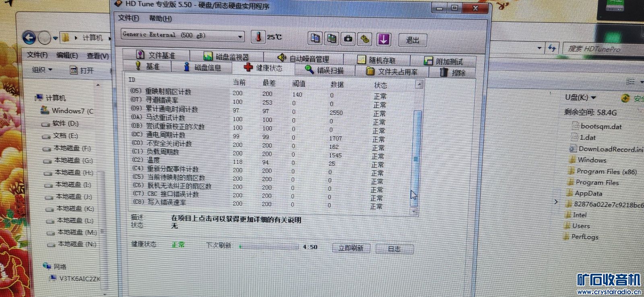Open the 组织 dropdown in Explorer
Screen dimensions: 644x297
point(42,70)
